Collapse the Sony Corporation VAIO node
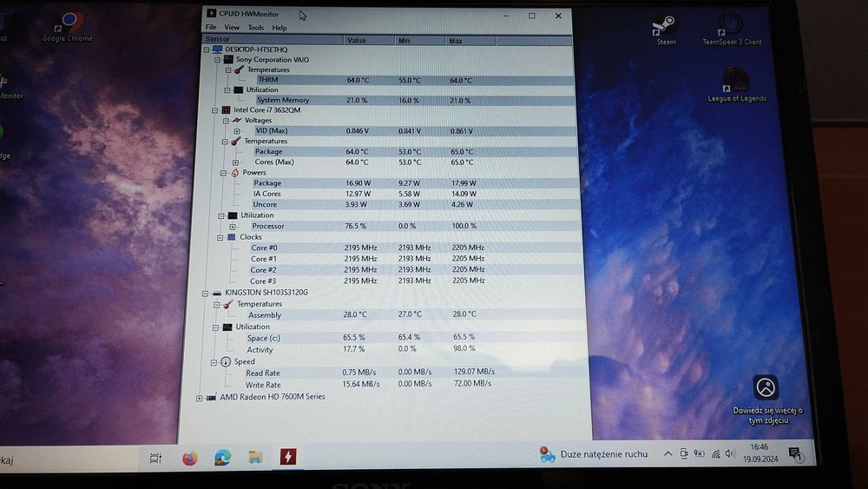 tap(217, 59)
